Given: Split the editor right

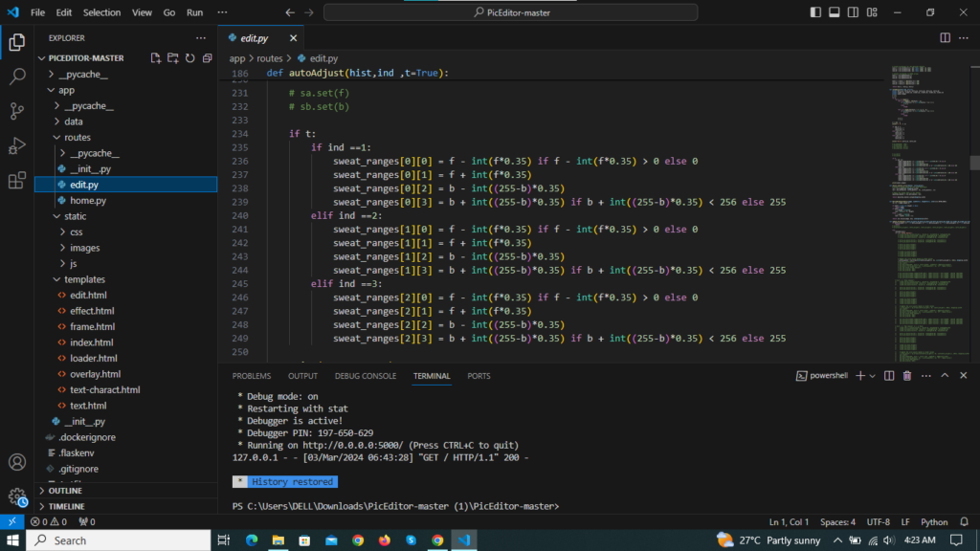Looking at the screenshot, I should [945, 38].
